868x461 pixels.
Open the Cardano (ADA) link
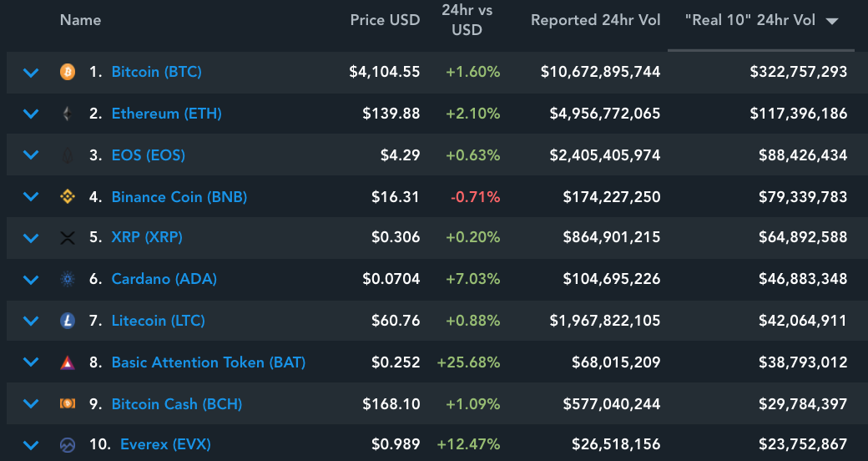point(164,280)
